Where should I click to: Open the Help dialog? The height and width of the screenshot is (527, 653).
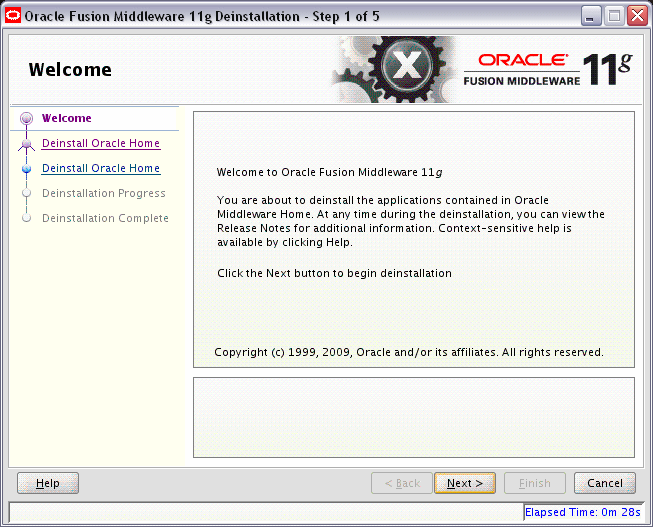pos(48,483)
